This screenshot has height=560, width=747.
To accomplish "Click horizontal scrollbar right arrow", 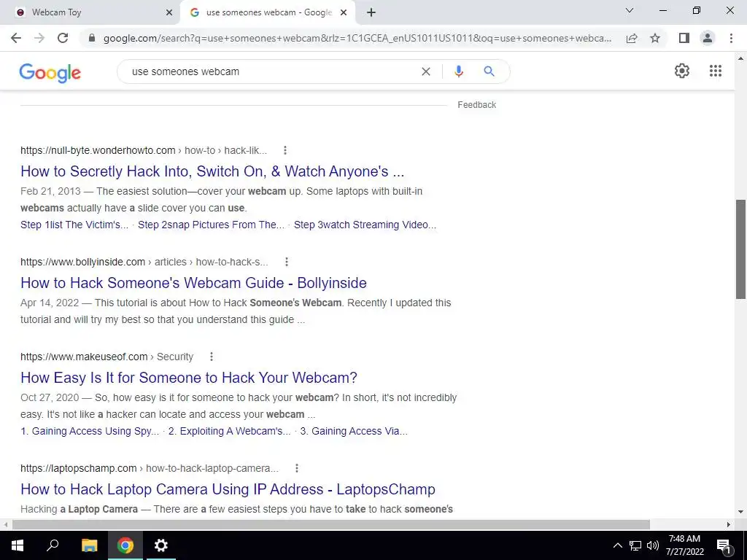I will (x=729, y=525).
